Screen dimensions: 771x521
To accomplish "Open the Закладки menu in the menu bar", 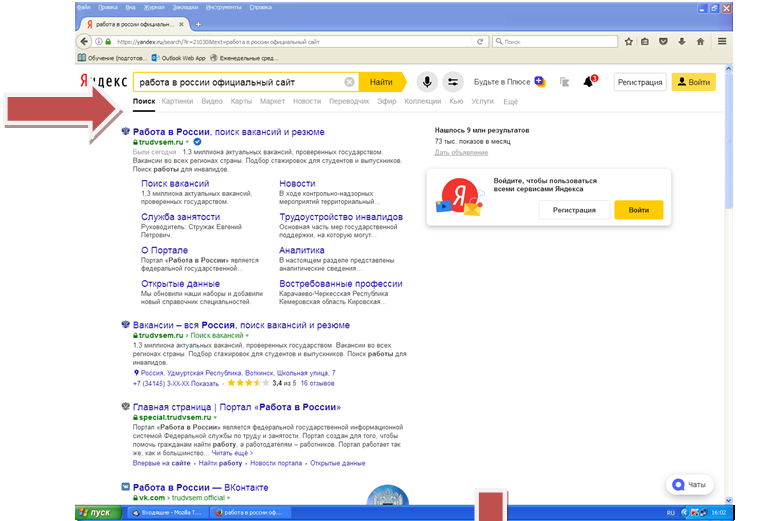I will [185, 7].
